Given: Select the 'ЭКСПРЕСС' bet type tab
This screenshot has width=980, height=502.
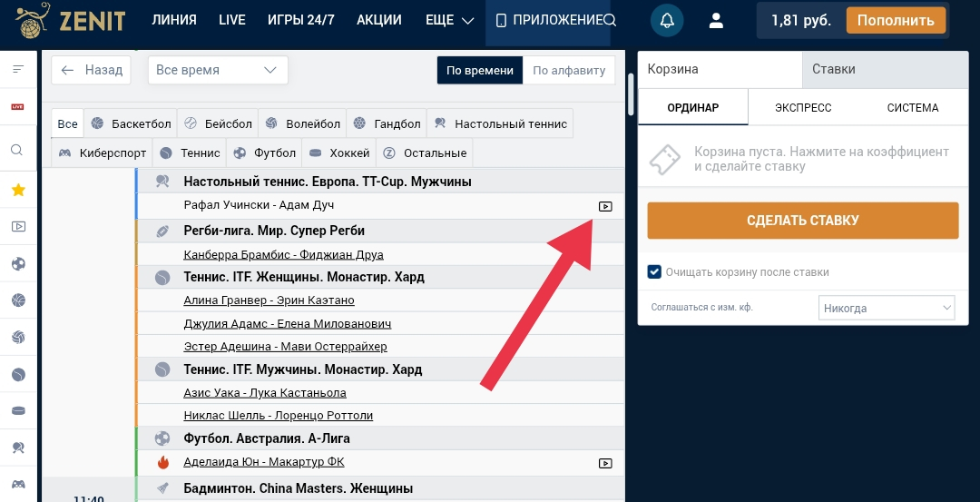Looking at the screenshot, I should pos(803,108).
